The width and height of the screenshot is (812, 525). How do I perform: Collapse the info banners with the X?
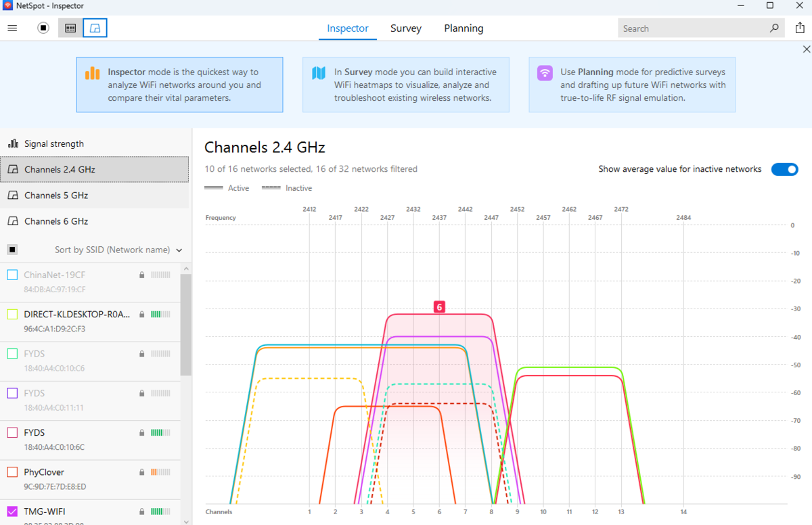point(806,49)
